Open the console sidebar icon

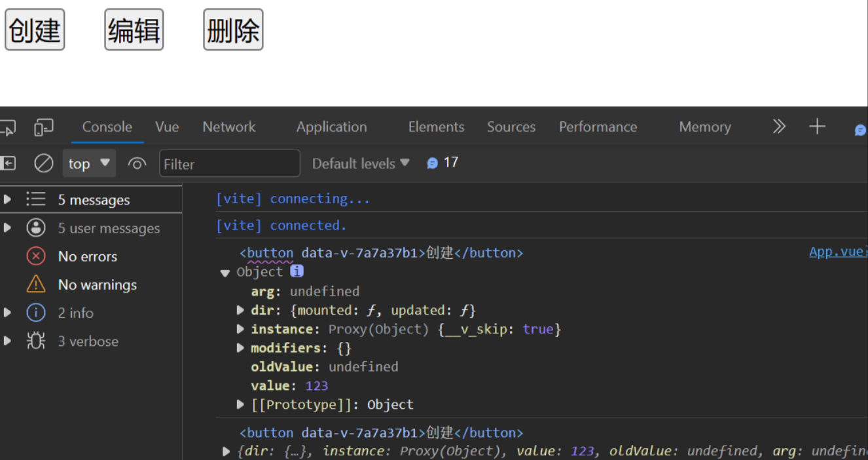9,163
